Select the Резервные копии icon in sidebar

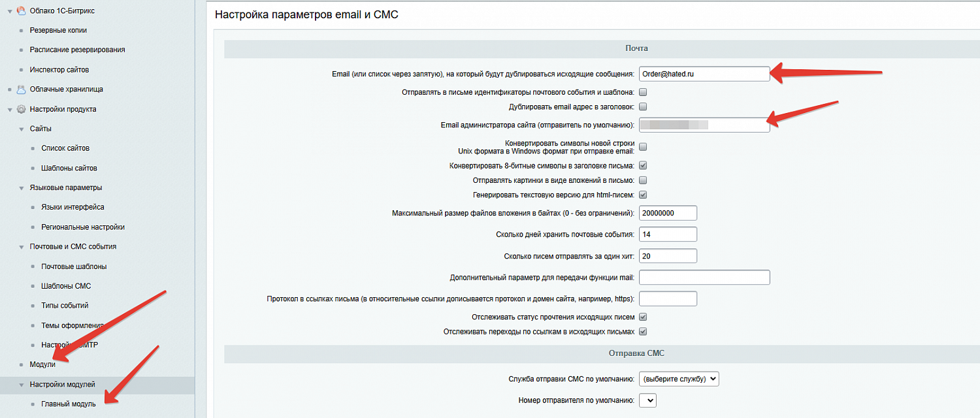pyautogui.click(x=23, y=29)
